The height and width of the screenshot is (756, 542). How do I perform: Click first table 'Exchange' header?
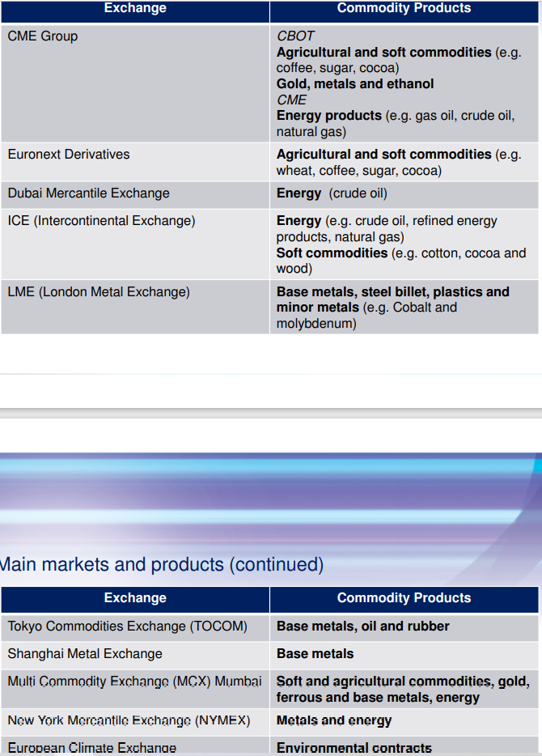click(135, 11)
